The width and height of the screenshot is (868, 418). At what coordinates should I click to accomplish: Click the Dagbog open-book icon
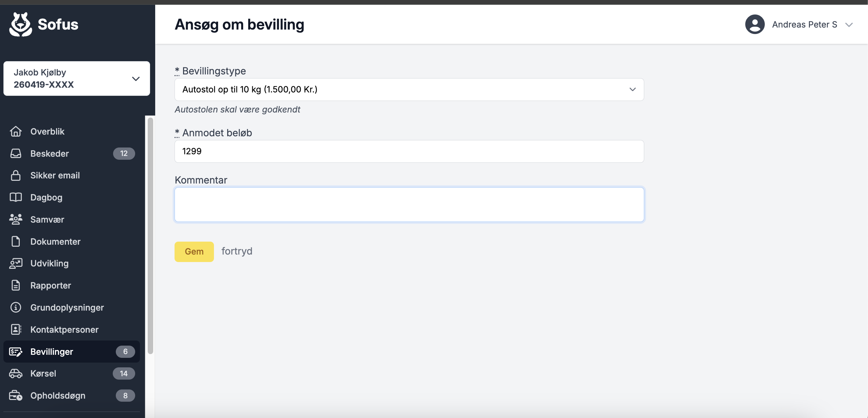[x=16, y=197]
